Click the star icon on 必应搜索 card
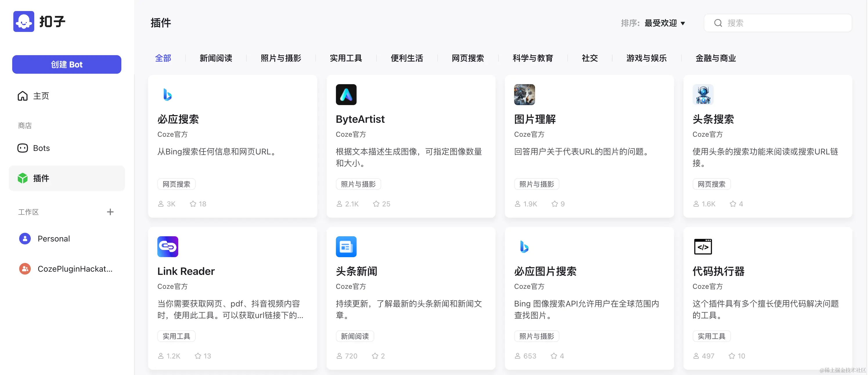 193,204
